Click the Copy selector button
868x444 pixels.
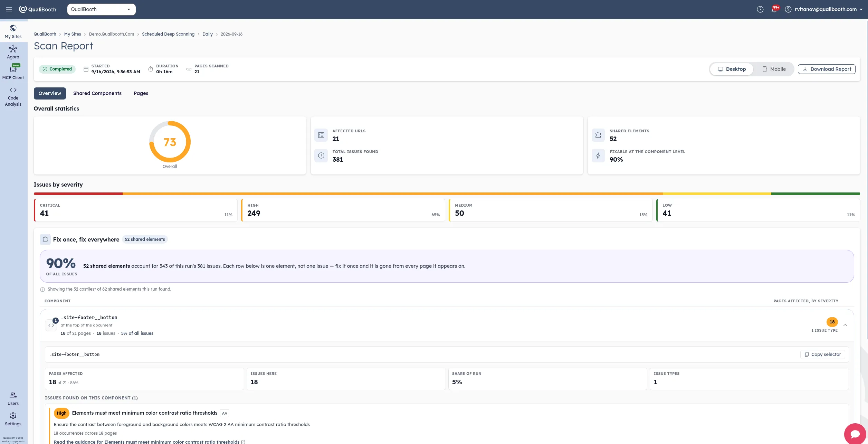tap(823, 355)
